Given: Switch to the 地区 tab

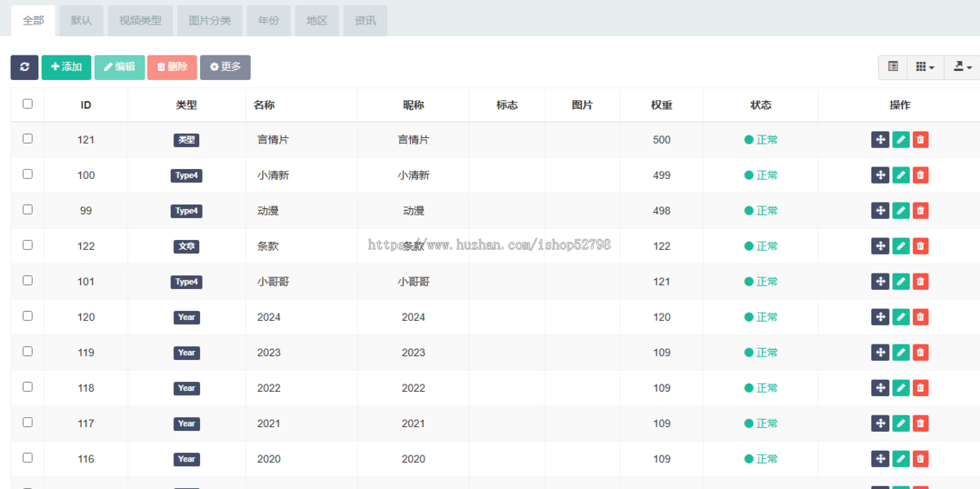Looking at the screenshot, I should pos(317,20).
